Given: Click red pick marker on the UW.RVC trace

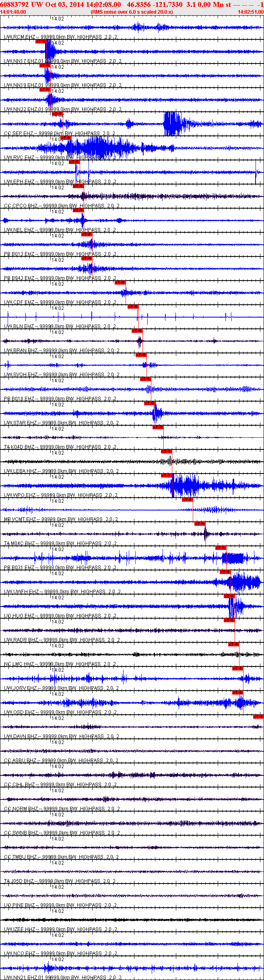Looking at the screenshot, I should click(x=66, y=137).
